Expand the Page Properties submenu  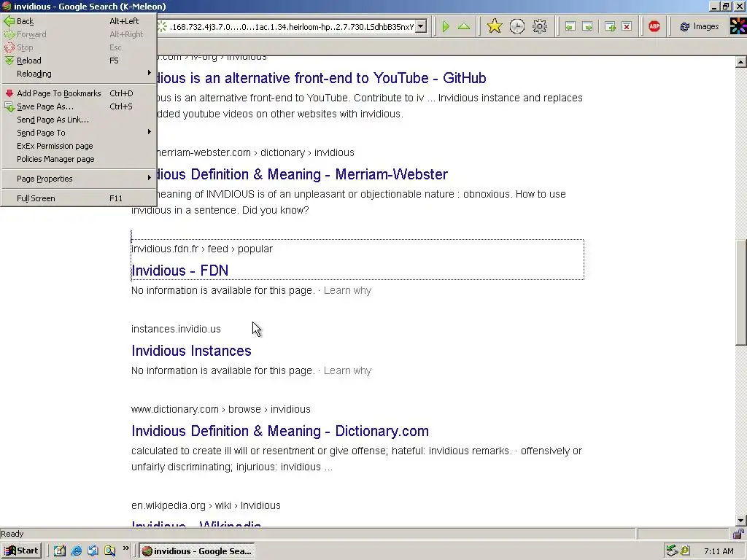(x=79, y=179)
